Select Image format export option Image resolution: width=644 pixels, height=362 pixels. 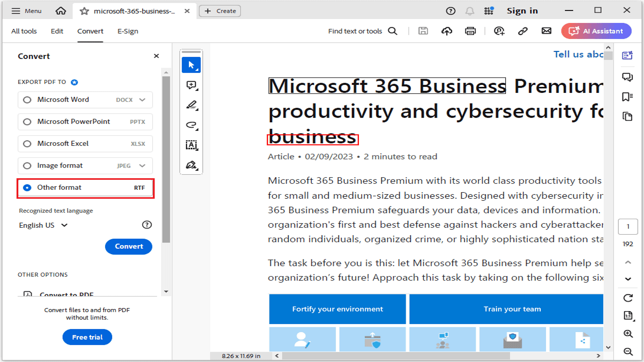pyautogui.click(x=85, y=166)
